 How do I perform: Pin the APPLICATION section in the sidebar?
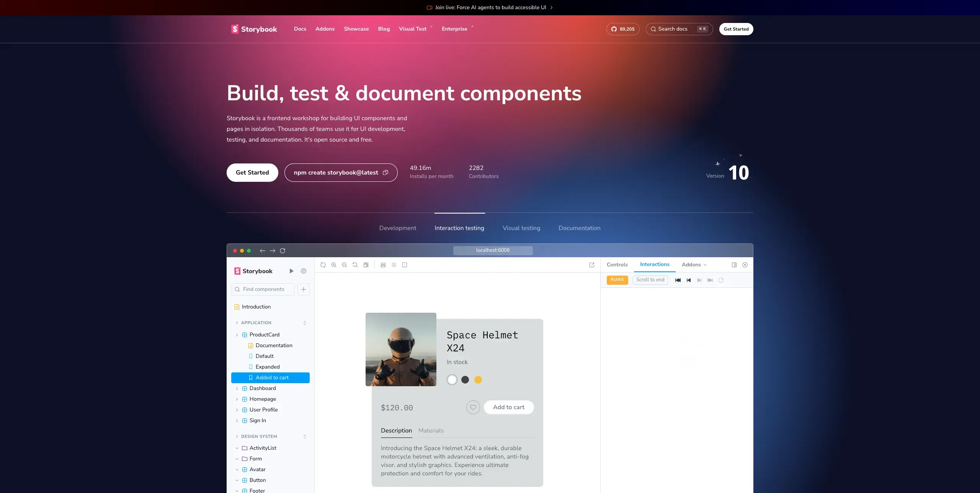tap(305, 323)
